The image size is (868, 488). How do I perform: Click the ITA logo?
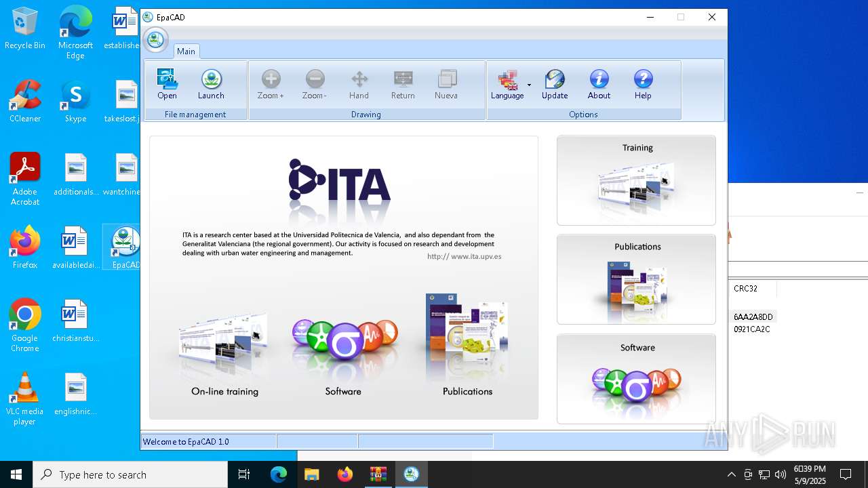(339, 181)
